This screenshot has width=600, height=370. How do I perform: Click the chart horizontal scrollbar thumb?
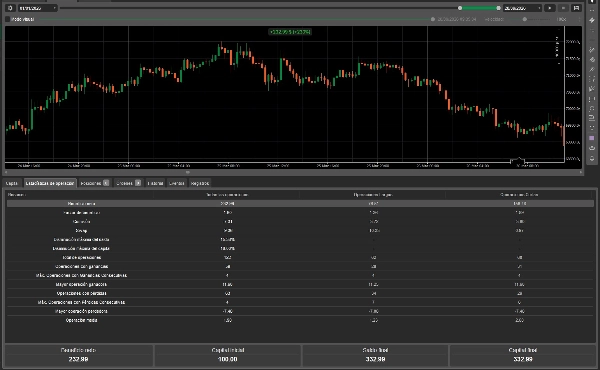coord(188,173)
